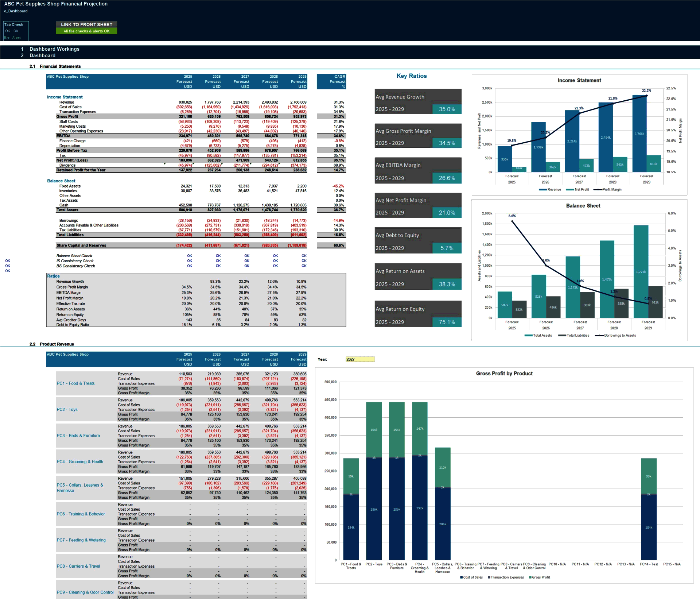Select the Income Statement chart title
This screenshot has height=599, width=700.
pos(579,80)
